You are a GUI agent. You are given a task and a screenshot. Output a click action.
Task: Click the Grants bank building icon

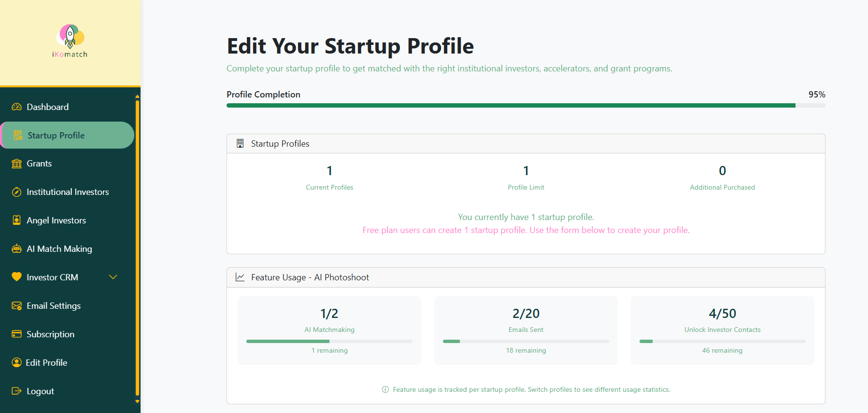(16, 164)
